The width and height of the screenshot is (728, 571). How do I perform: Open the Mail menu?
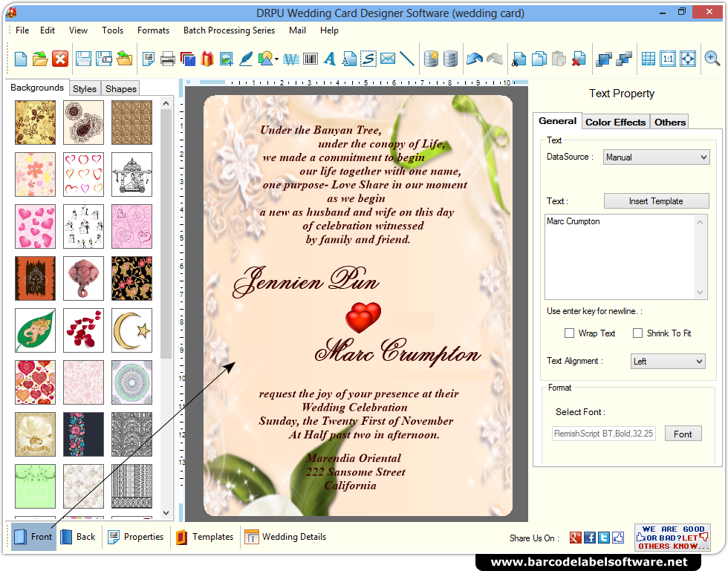pos(297,30)
